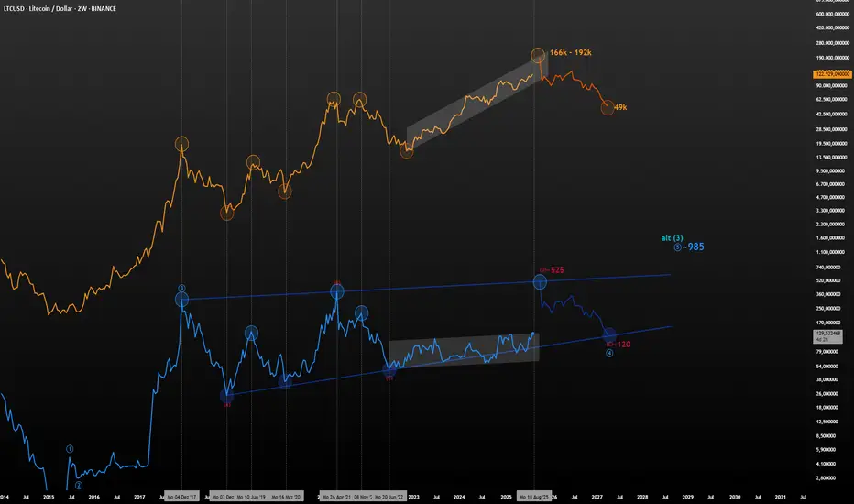Click the 2.300,000000 price scale label
Viewport: 854px width, 504px height.
click(x=830, y=224)
